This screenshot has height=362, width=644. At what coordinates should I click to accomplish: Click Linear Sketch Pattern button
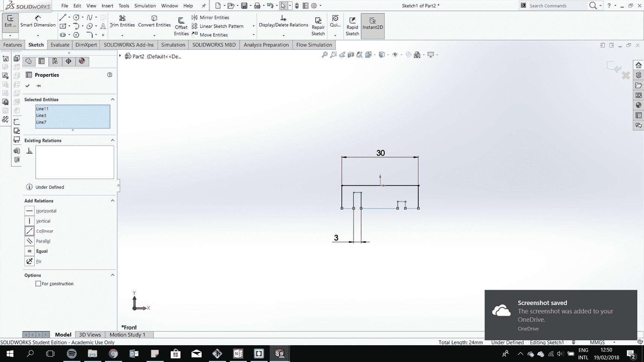pyautogui.click(x=217, y=26)
